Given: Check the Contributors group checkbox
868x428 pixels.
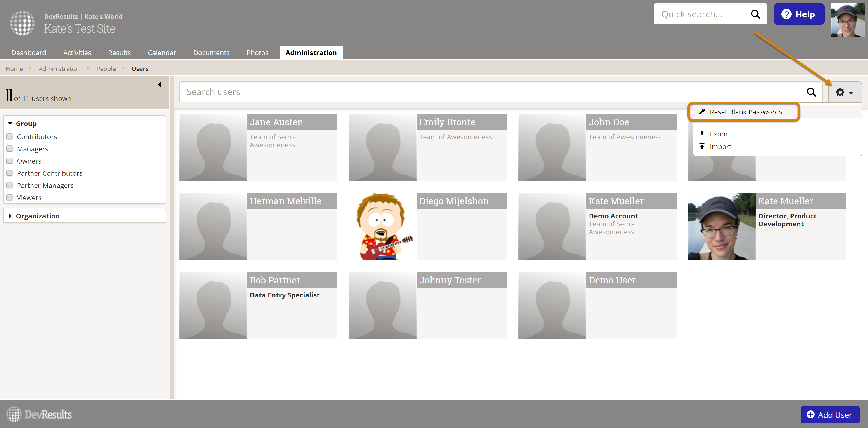Looking at the screenshot, I should (x=10, y=136).
